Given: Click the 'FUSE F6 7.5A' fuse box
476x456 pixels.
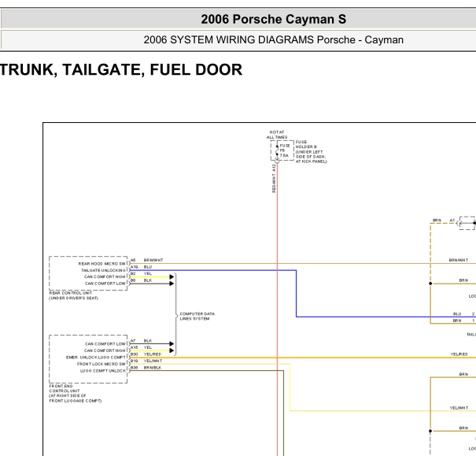Looking at the screenshot, I should (x=282, y=150).
